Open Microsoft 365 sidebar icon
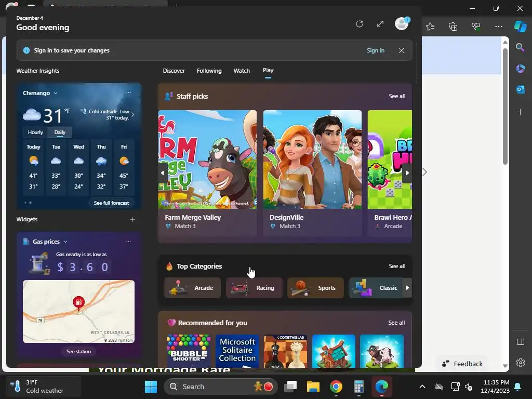The width and height of the screenshot is (532, 399). click(x=520, y=69)
